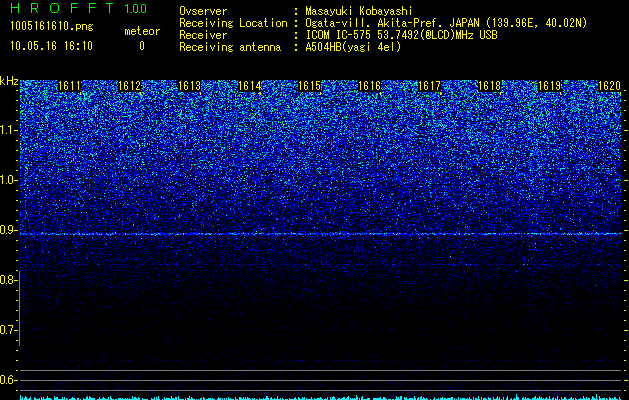This screenshot has width=629, height=400.
Task: Click the meteor label
Action: point(142,31)
